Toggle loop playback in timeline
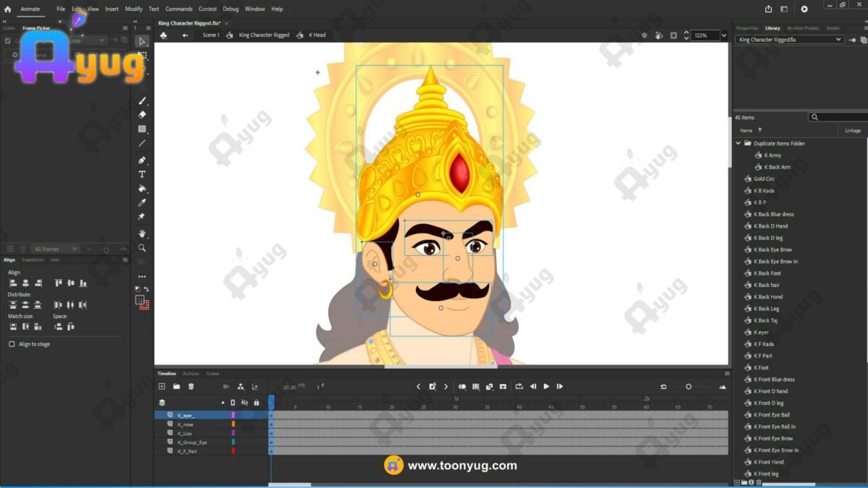 519,387
